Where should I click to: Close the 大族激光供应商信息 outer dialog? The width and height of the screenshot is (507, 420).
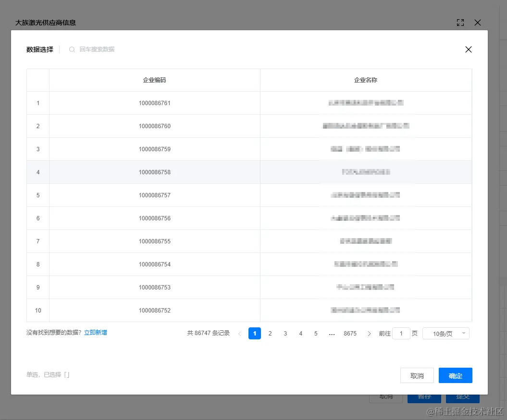pyautogui.click(x=478, y=23)
